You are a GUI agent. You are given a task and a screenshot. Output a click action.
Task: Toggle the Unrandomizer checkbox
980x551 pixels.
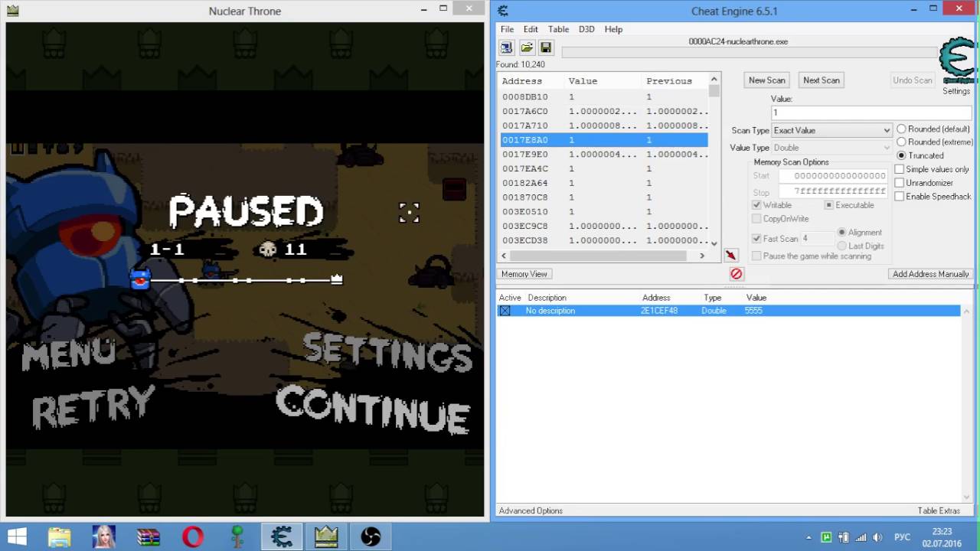point(900,183)
